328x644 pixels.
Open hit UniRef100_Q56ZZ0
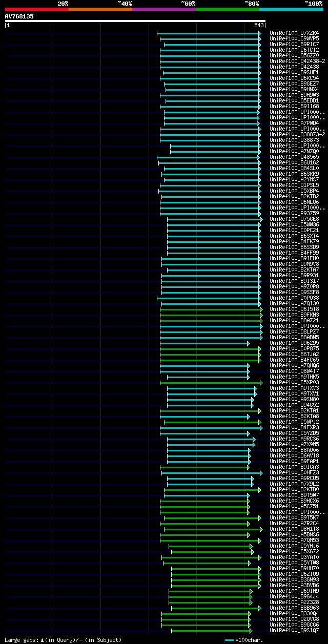[294, 55]
